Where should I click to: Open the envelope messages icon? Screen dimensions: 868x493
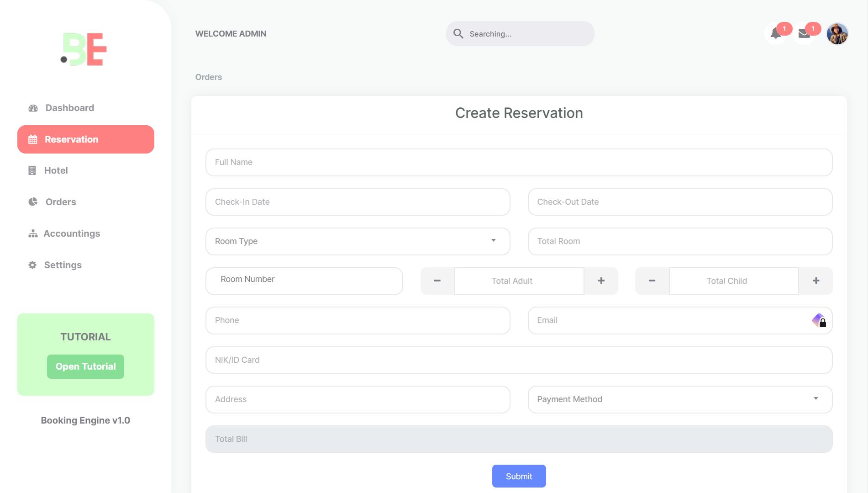(x=804, y=33)
